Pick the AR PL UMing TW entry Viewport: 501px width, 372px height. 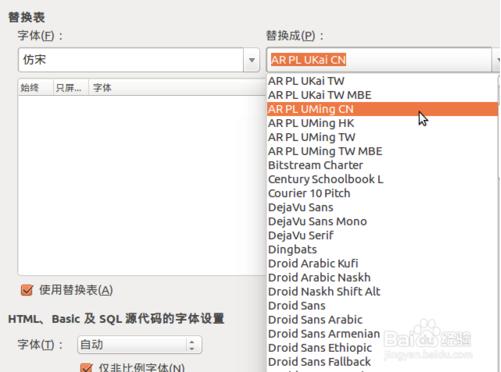[x=382, y=137]
